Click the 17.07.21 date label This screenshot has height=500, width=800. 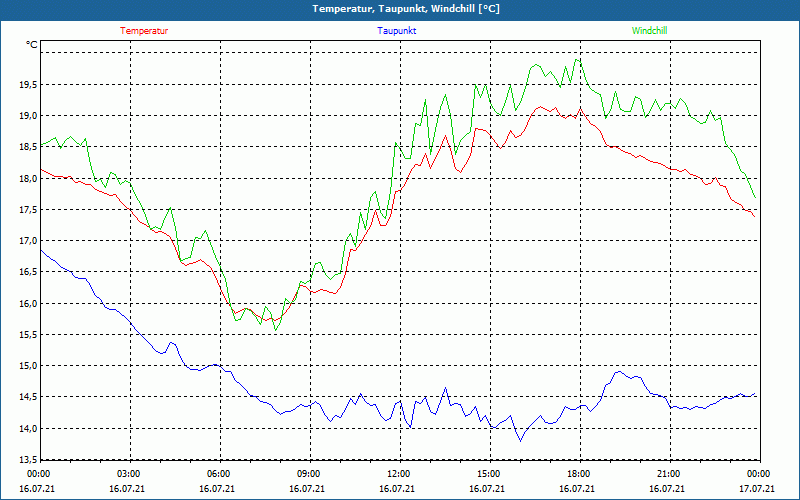coord(757,489)
